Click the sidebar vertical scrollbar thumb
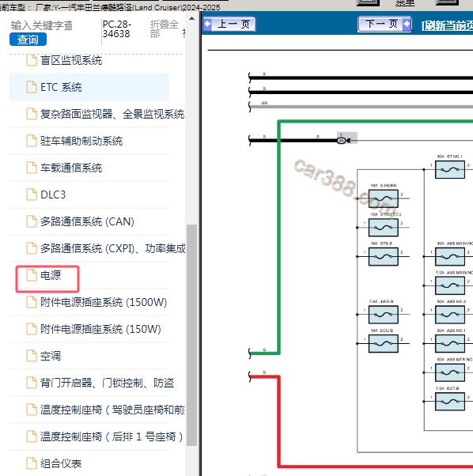The height and width of the screenshot is (476, 473). click(192, 335)
